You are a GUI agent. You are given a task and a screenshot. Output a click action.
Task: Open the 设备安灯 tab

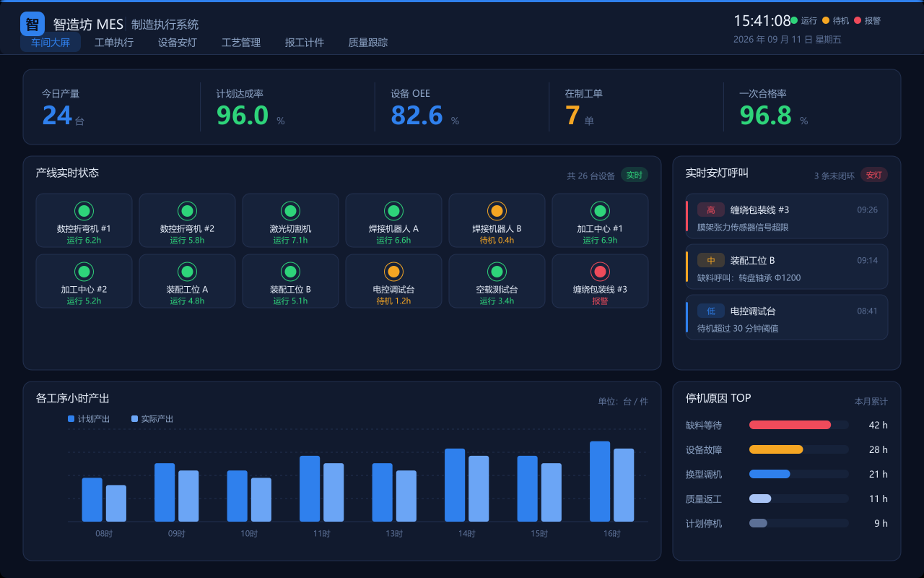(x=178, y=43)
